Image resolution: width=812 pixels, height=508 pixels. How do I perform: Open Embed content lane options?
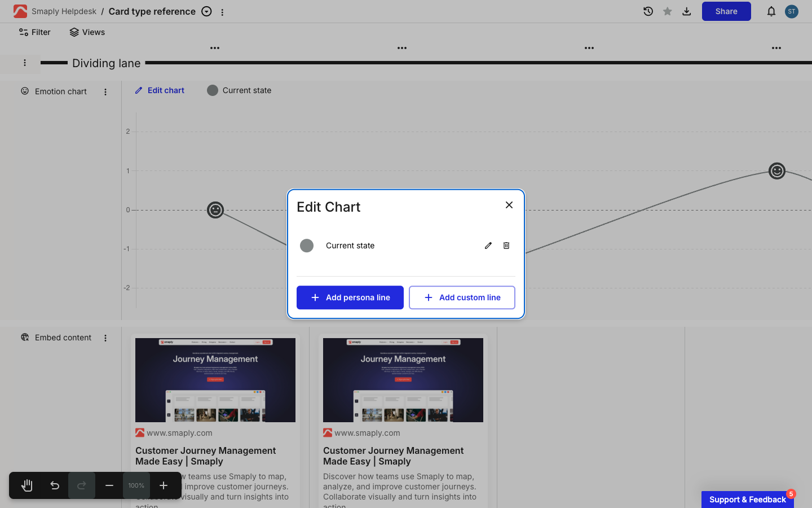coord(105,338)
